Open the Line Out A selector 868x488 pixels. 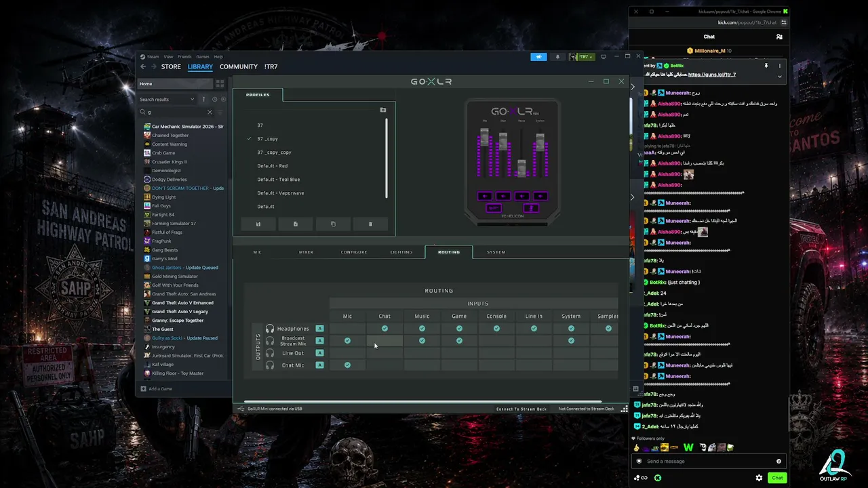coord(319,353)
